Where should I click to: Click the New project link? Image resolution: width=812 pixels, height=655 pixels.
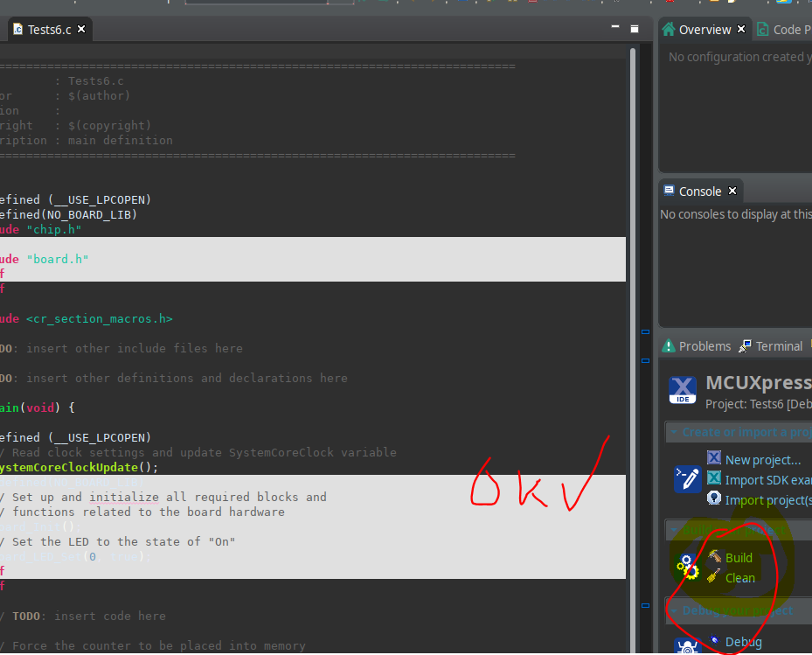coord(763,460)
